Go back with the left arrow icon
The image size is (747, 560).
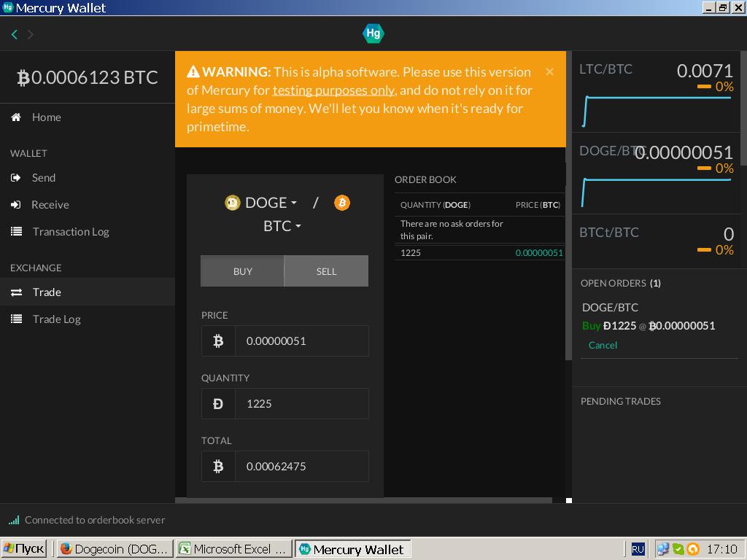[15, 34]
